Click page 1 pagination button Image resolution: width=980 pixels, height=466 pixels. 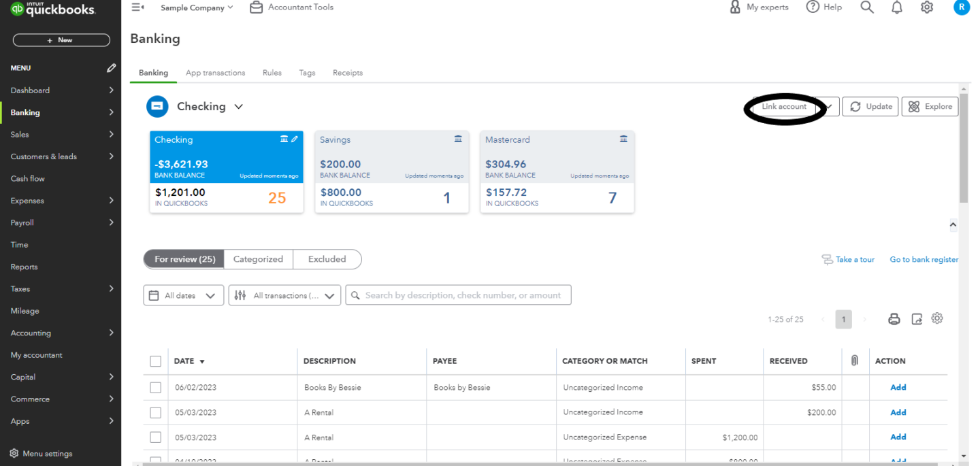[x=843, y=319]
